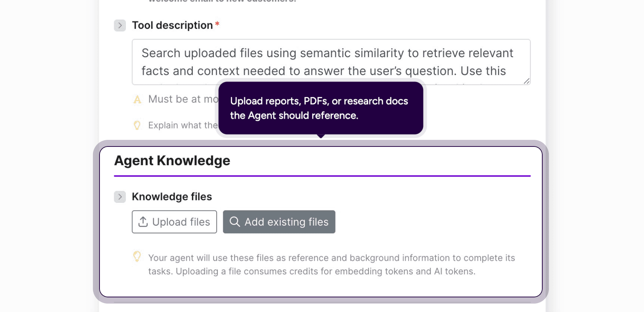This screenshot has height=312, width=644.
Task: Click the 'A' character limit icon
Action: point(137,99)
